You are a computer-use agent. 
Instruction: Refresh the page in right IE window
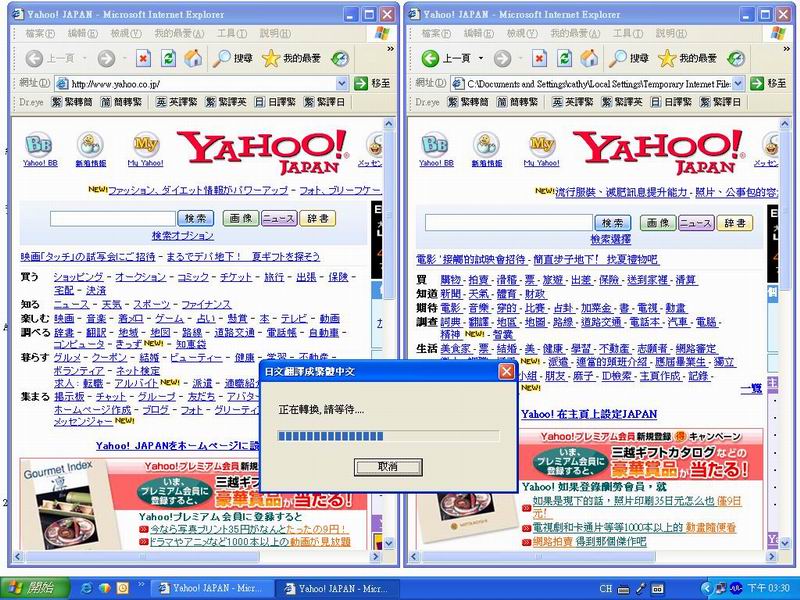tap(564, 59)
